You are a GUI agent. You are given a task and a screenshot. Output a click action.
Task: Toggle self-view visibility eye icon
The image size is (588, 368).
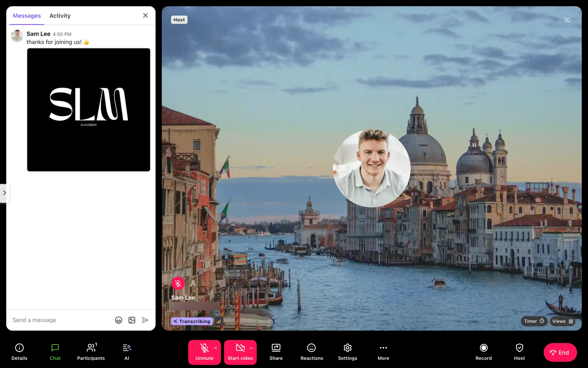click(x=567, y=20)
